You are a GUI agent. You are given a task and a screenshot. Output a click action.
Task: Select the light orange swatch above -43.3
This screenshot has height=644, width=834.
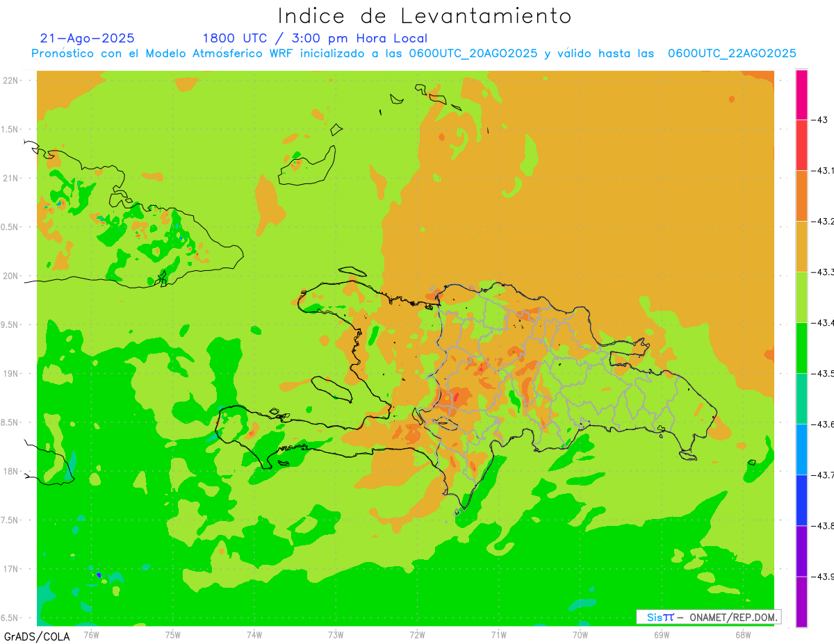coord(801,246)
